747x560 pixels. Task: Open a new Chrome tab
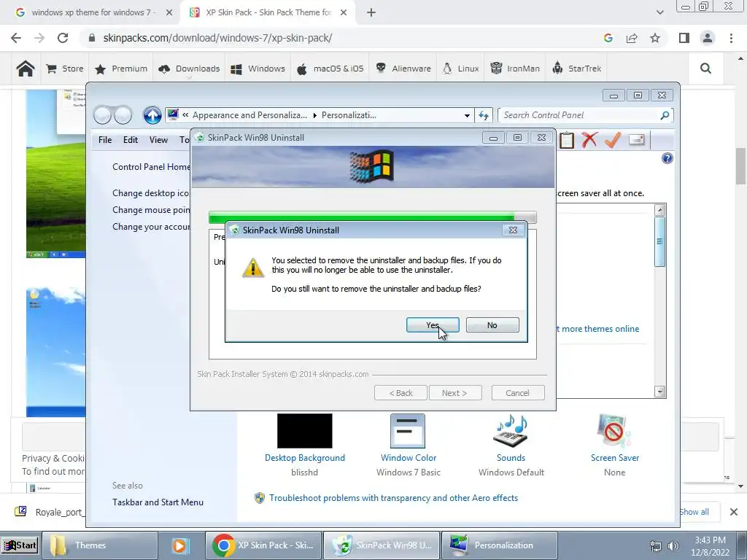click(x=371, y=13)
